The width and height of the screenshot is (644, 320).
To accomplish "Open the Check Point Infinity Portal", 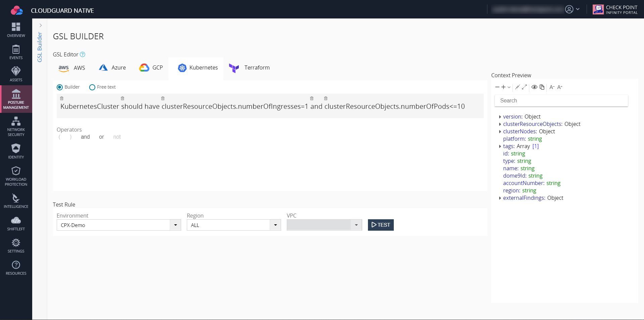I will pyautogui.click(x=615, y=9).
